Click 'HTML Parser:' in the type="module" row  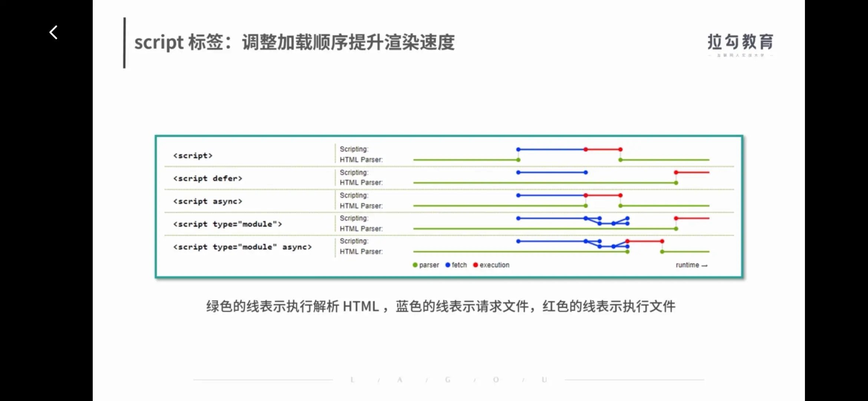[x=361, y=229]
